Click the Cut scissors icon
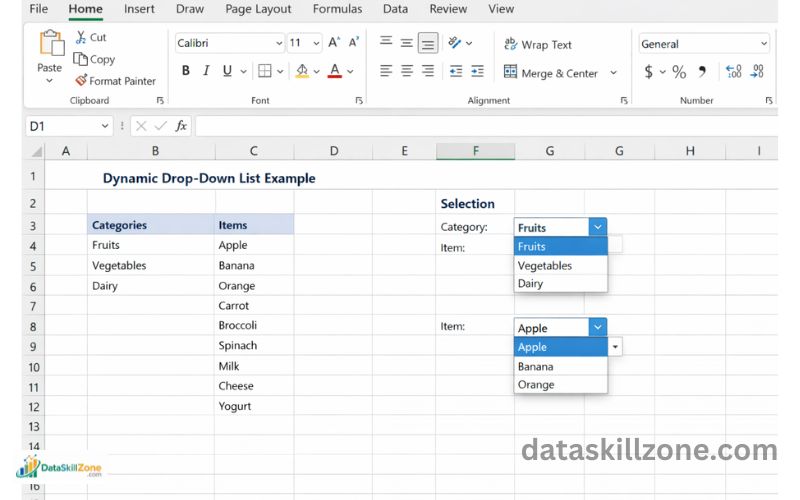The width and height of the screenshot is (800, 500). pyautogui.click(x=81, y=37)
